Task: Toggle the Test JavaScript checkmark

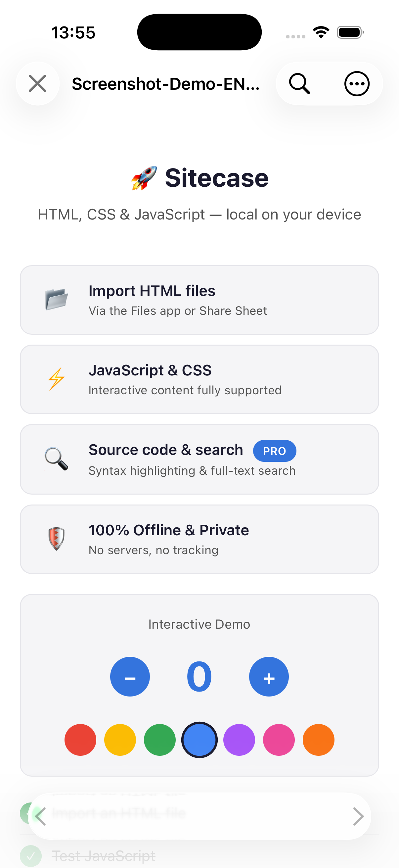Action: (x=31, y=856)
